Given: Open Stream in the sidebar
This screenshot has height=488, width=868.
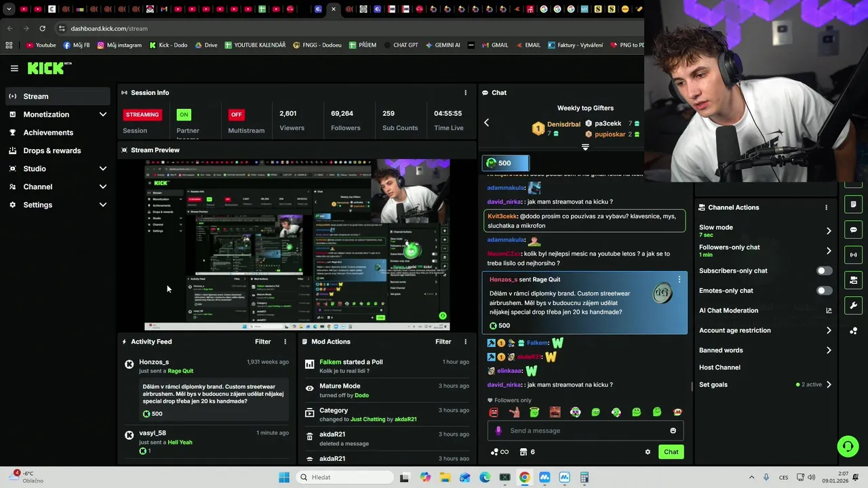Looking at the screenshot, I should point(57,96).
